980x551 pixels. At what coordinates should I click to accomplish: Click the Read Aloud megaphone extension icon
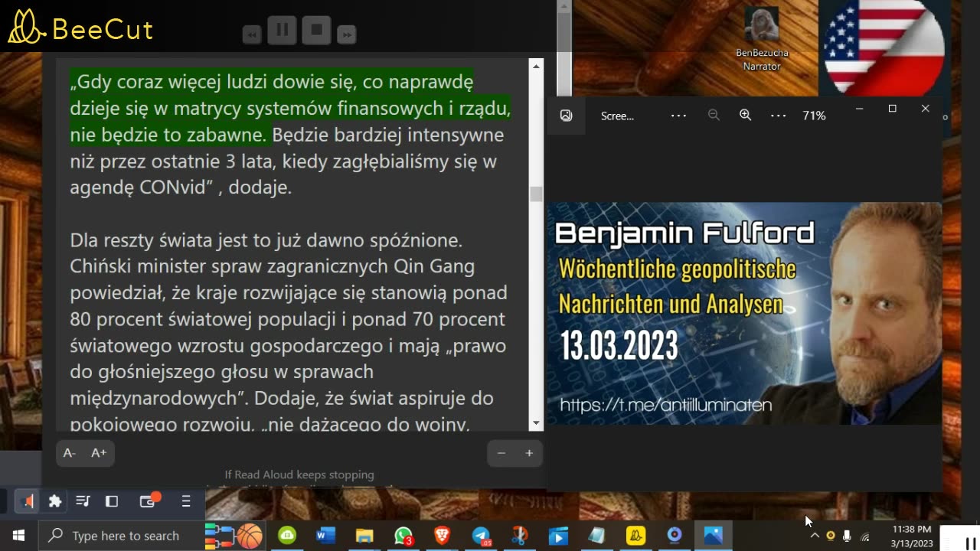coord(27,501)
